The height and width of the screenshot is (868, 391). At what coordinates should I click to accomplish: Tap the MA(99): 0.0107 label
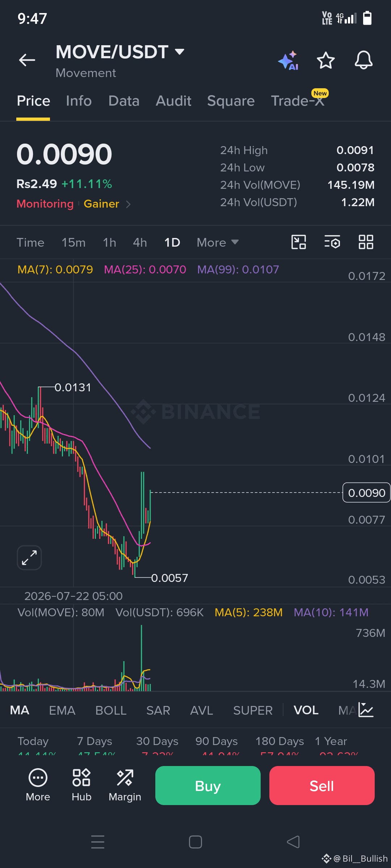tap(238, 269)
